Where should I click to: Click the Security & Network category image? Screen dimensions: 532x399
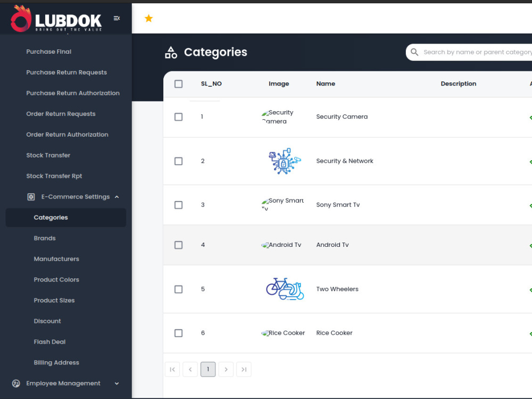pyautogui.click(x=284, y=161)
